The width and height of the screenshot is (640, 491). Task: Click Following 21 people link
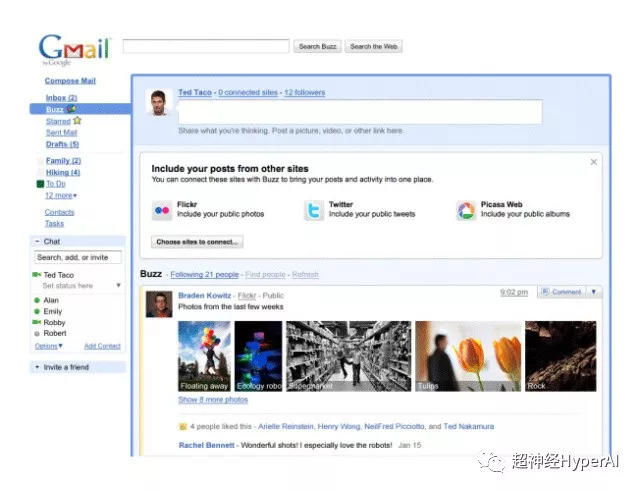[204, 275]
